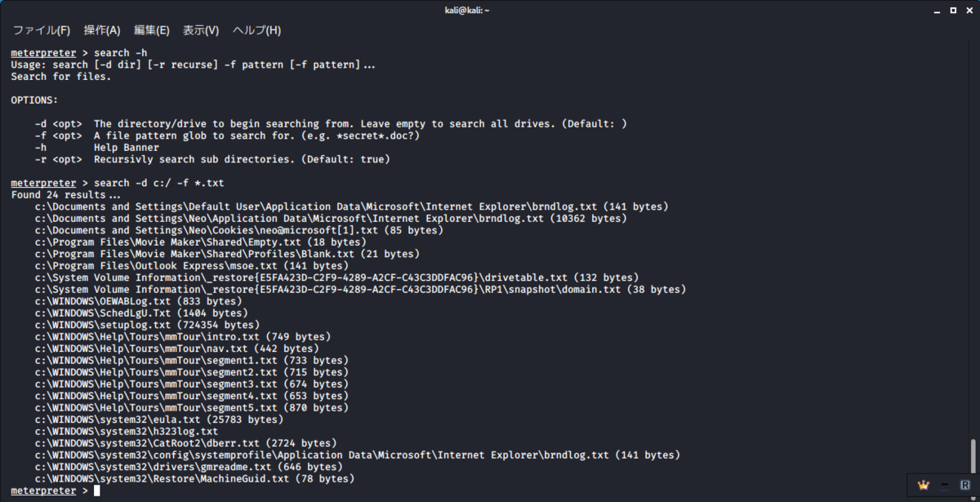Screen dimensions: 980x502
Task: Click the c:\WINDOWS\system32\eula.txt result line
Action: (x=159, y=420)
